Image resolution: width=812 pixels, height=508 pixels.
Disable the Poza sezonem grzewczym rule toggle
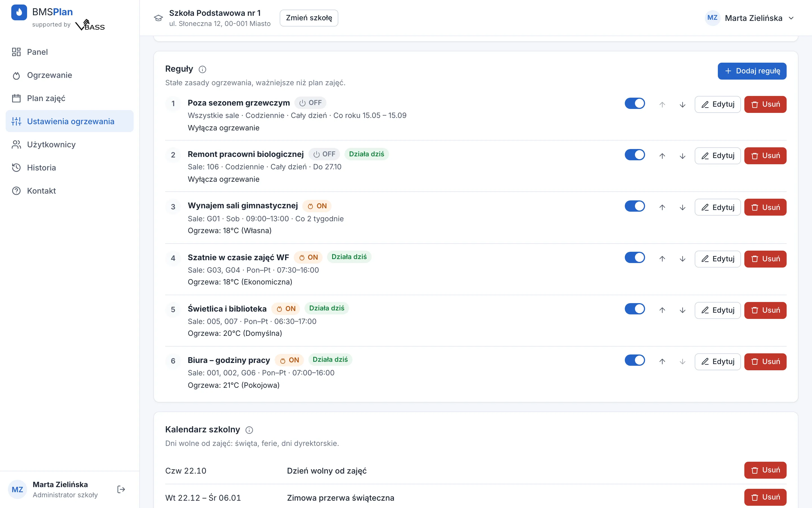[x=635, y=103]
